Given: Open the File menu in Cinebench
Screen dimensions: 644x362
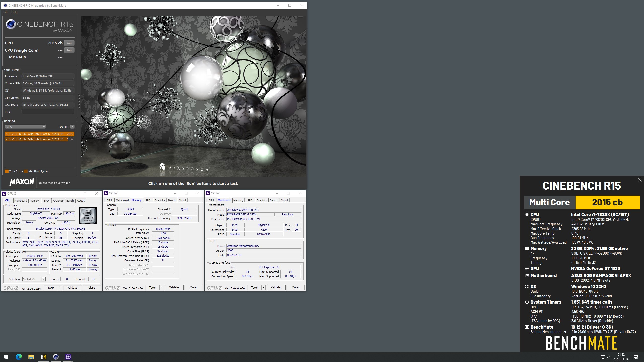Looking at the screenshot, I should pos(6,12).
